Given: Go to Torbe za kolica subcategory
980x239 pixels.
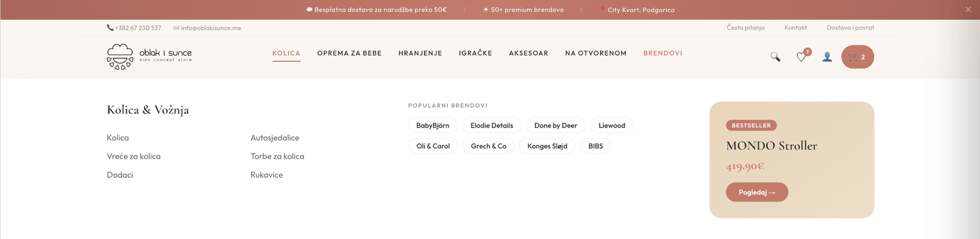Looking at the screenshot, I should point(277,156).
